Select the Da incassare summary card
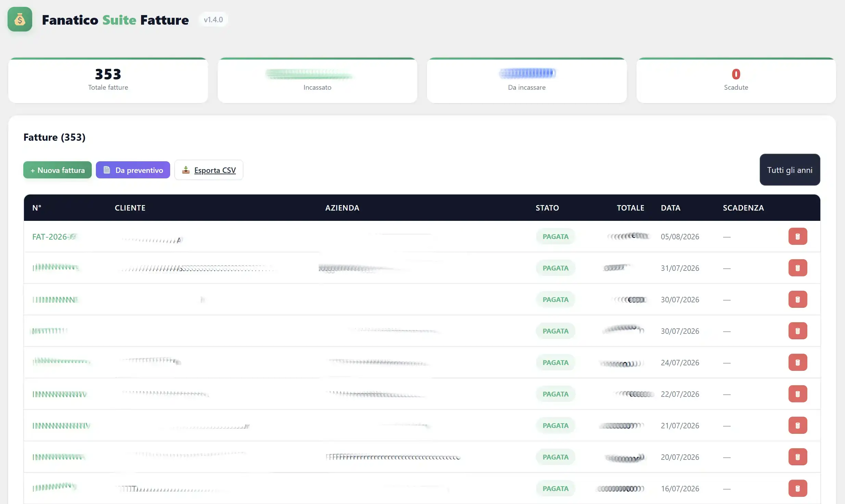845x504 pixels. click(527, 80)
